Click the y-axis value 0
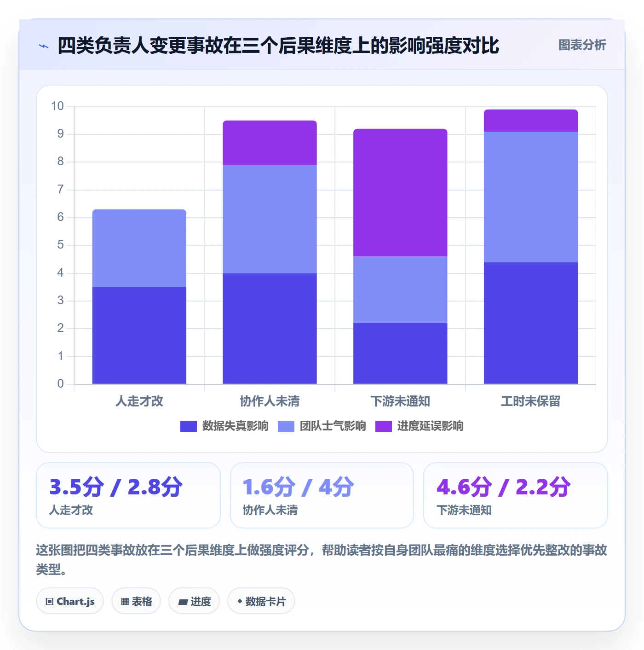Screen dimensions: 644x650 click(x=60, y=384)
